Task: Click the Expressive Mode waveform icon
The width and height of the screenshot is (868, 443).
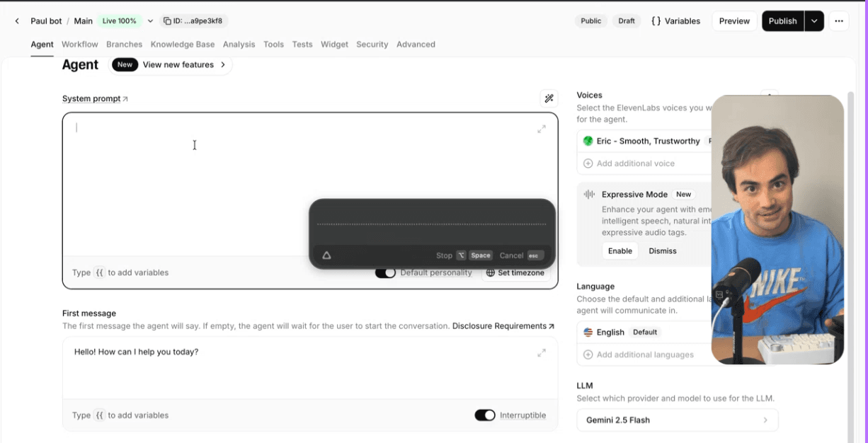Action: [x=588, y=194]
